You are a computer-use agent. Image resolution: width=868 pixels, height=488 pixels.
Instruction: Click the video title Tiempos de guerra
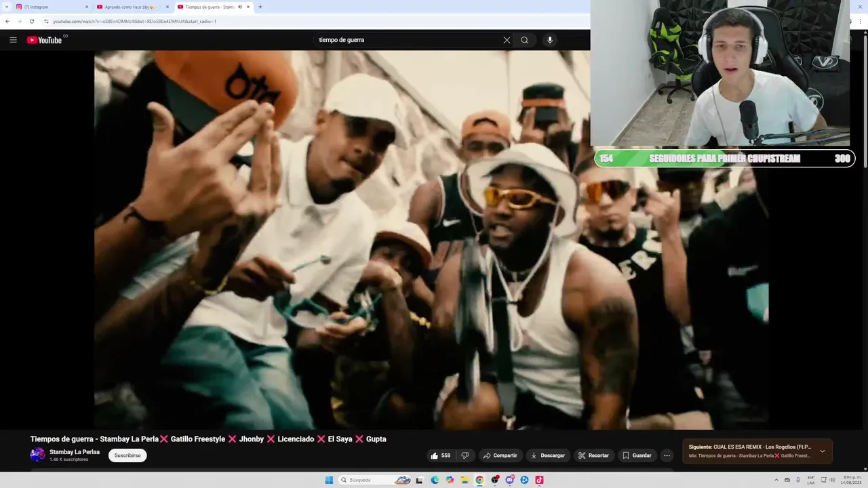[x=208, y=439]
